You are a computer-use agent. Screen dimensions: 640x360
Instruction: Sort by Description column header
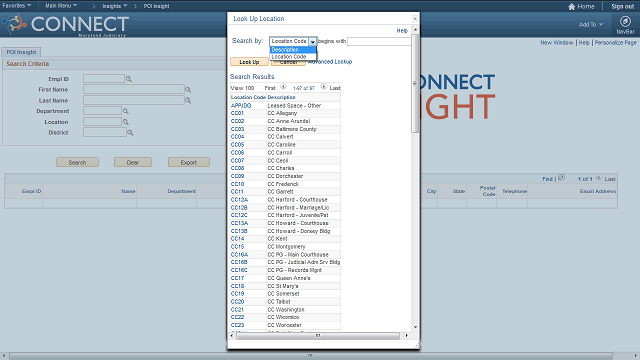282,97
